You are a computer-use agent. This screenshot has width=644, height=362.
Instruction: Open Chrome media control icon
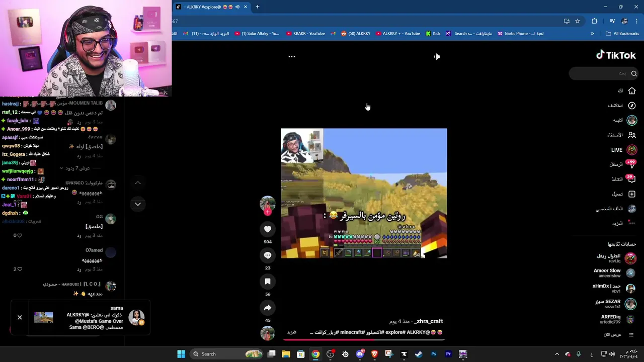[612, 21]
